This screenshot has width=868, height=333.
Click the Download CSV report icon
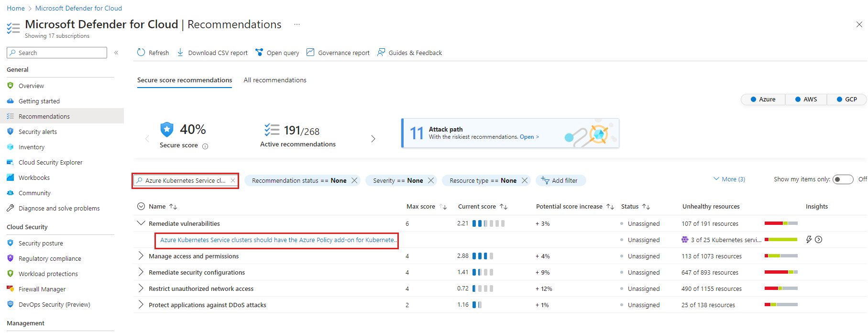tap(180, 52)
